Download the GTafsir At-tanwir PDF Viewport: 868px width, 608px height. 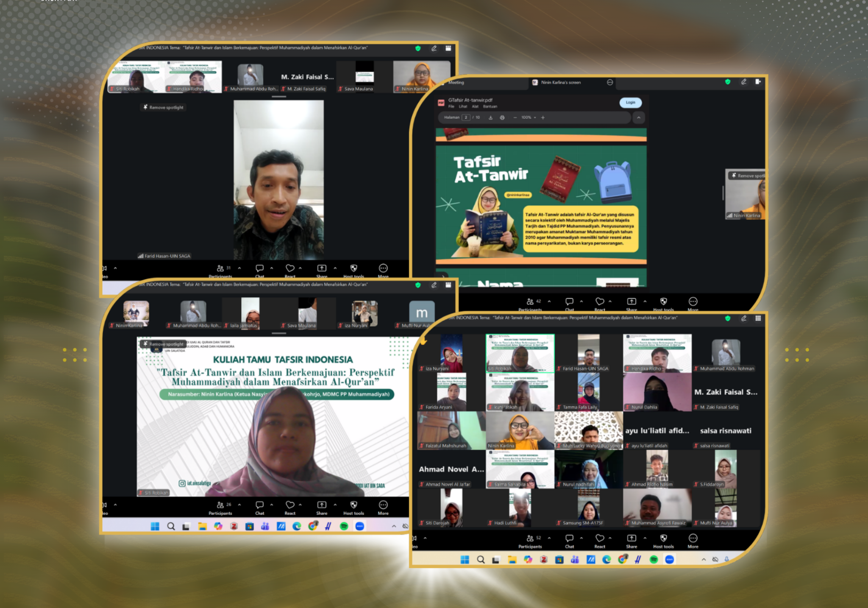click(490, 117)
